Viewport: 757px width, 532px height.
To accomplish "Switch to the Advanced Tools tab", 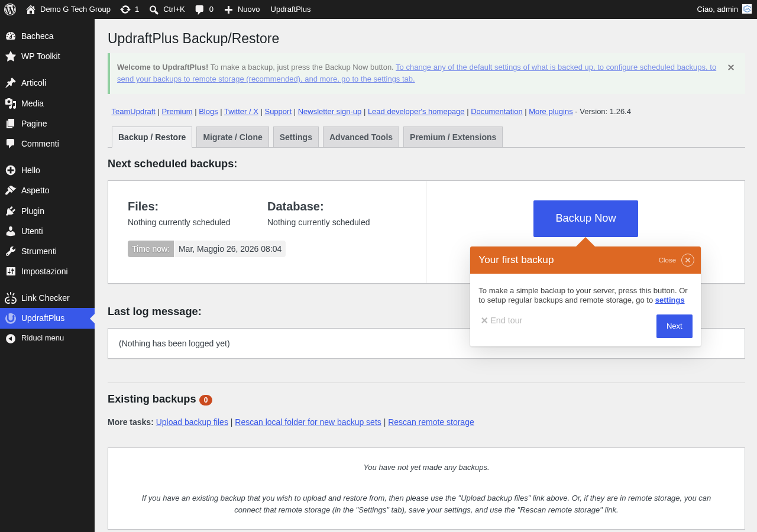I will coord(361,137).
